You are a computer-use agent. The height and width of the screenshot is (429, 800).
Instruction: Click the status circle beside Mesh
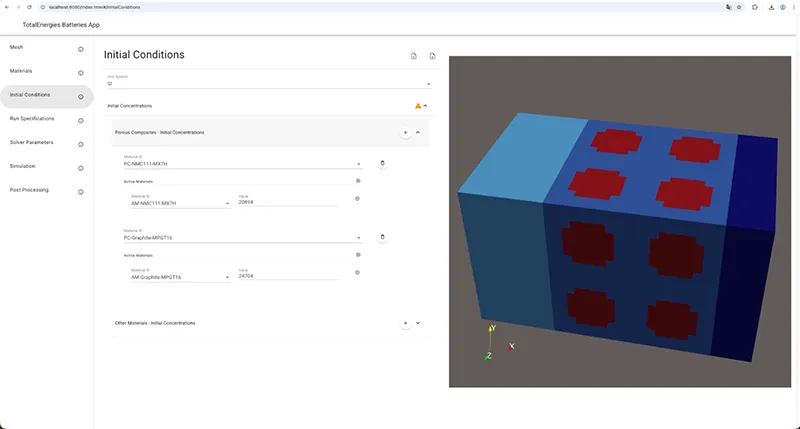click(x=81, y=49)
